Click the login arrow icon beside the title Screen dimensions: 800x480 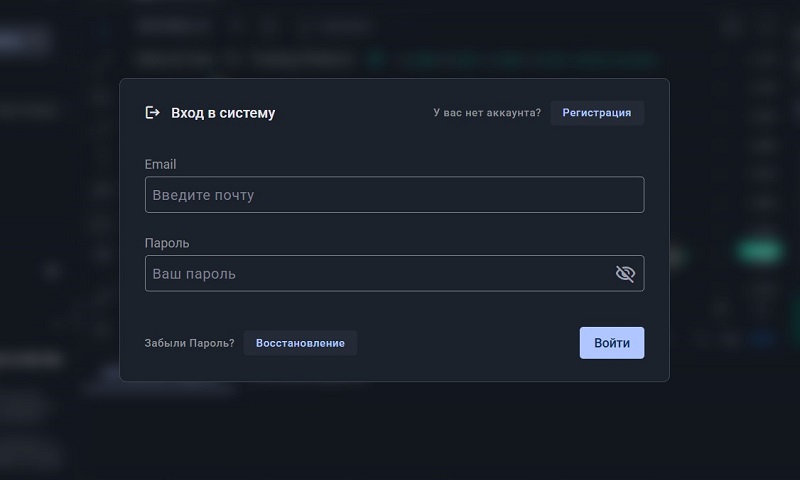tap(153, 113)
